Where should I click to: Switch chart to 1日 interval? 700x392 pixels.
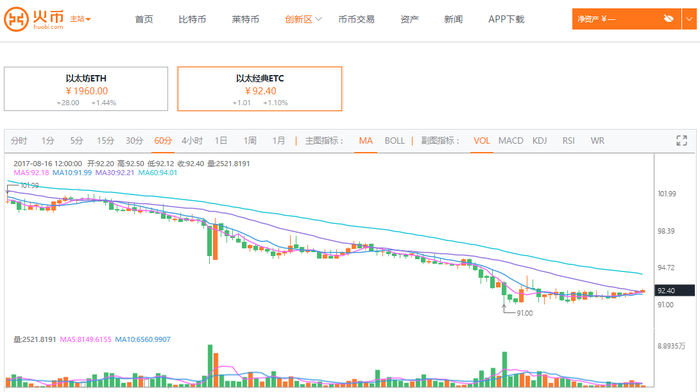click(x=221, y=141)
